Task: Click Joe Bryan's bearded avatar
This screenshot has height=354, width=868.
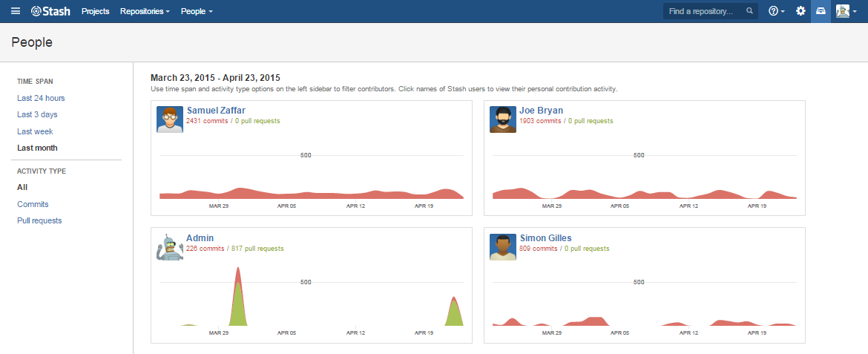Action: (503, 119)
